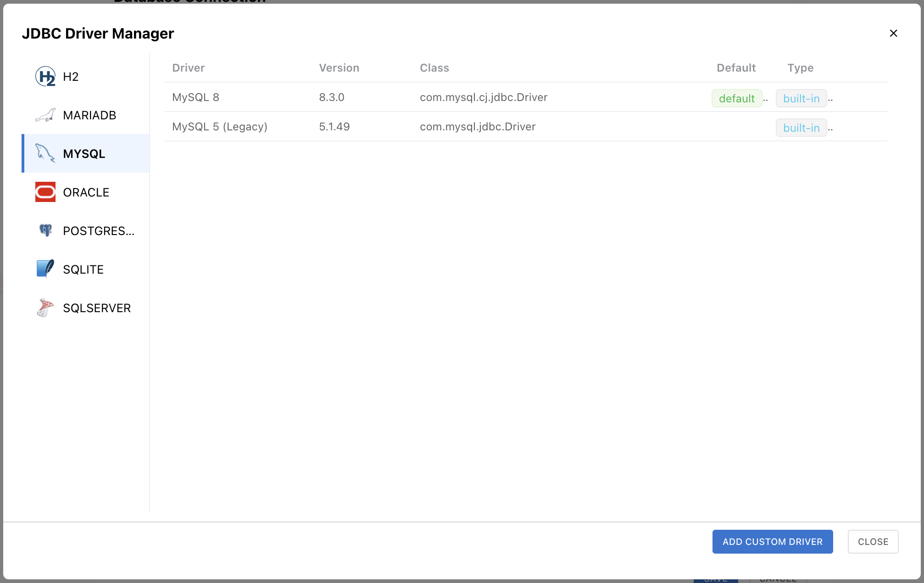Click the Oracle red logo icon
This screenshot has width=924, height=583.
[45, 192]
